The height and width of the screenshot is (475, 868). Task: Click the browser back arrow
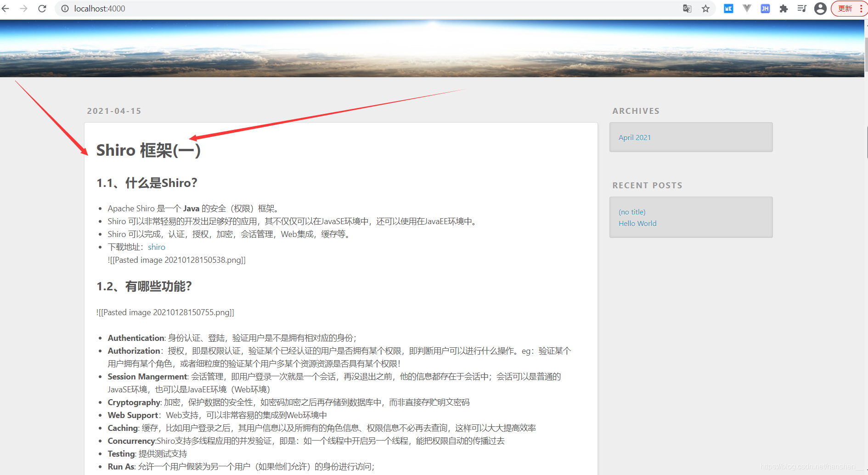coord(6,9)
